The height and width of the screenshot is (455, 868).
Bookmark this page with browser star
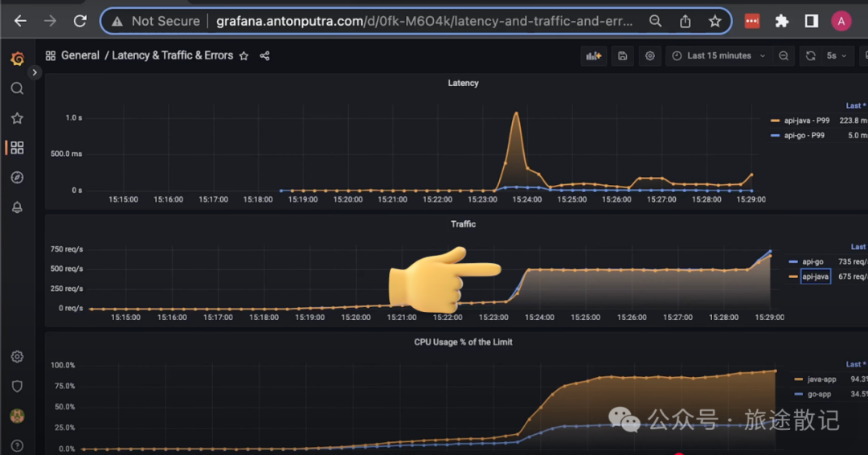pos(714,21)
